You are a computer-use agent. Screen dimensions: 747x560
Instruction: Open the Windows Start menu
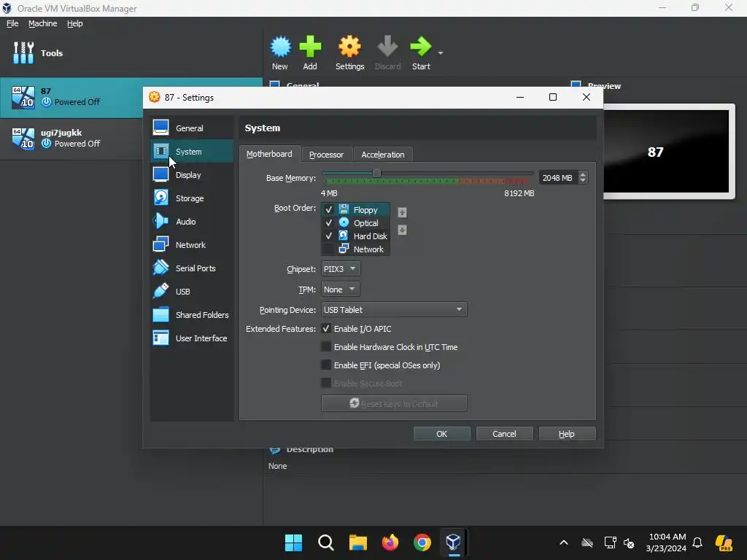293,542
